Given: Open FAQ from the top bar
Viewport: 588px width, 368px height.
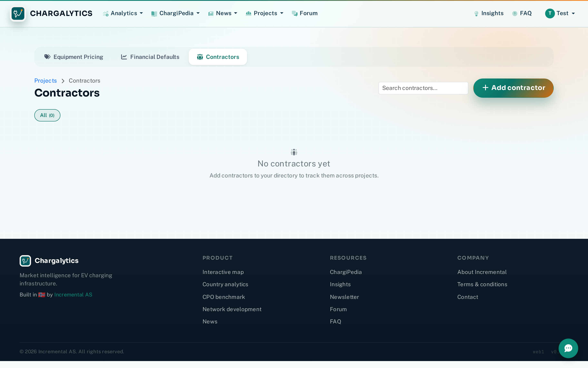Looking at the screenshot, I should [522, 13].
